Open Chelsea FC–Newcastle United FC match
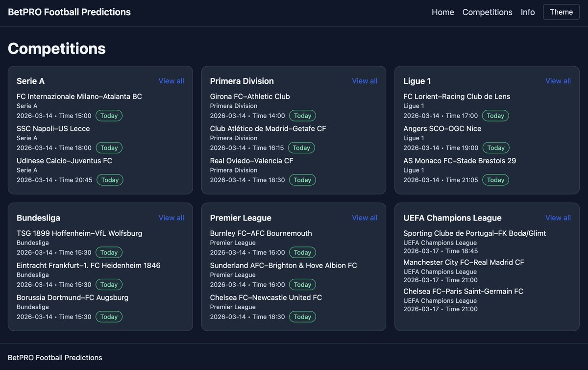The height and width of the screenshot is (370, 588). 266,297
